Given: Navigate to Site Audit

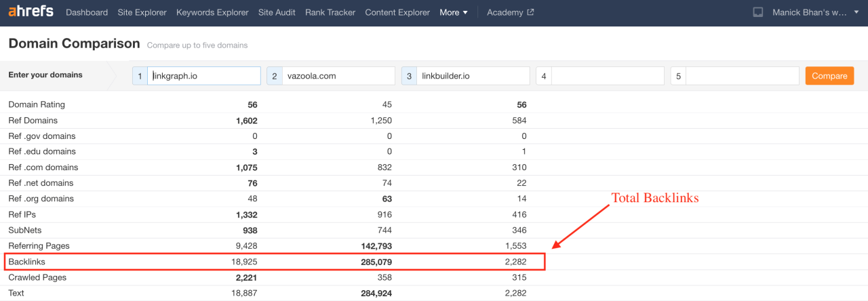Looking at the screenshot, I should [x=277, y=13].
